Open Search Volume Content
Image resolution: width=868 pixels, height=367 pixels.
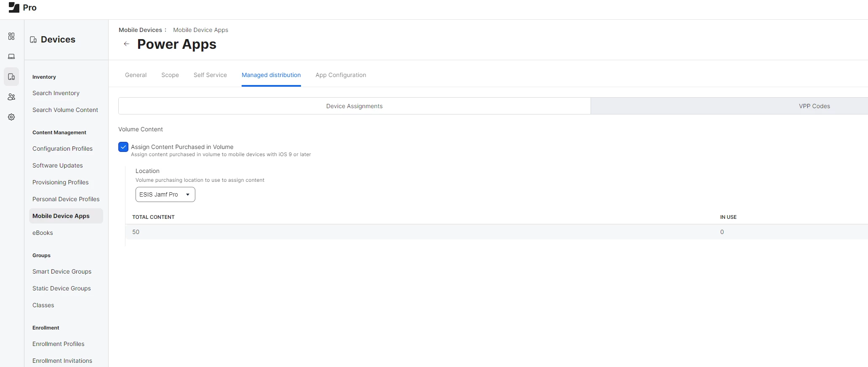pyautogui.click(x=65, y=110)
